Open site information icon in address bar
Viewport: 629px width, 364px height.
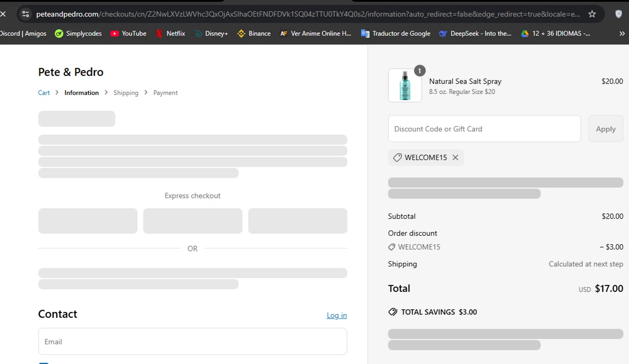coord(26,14)
